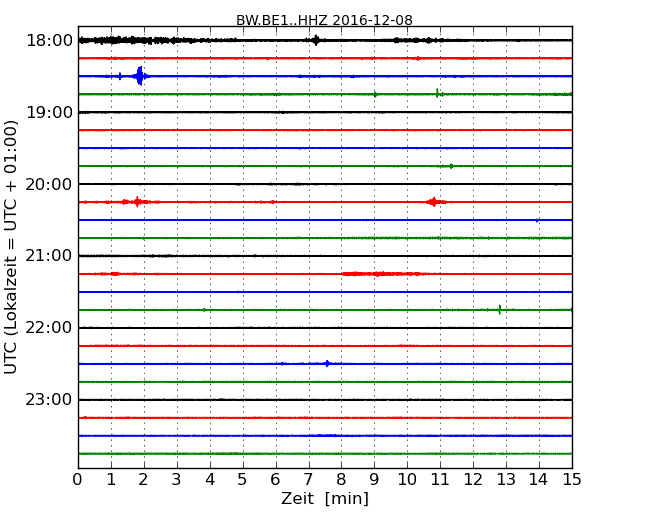This screenshot has height=520, width=650.
Task: Select the '21:00' time tick label
Action: 49,256
